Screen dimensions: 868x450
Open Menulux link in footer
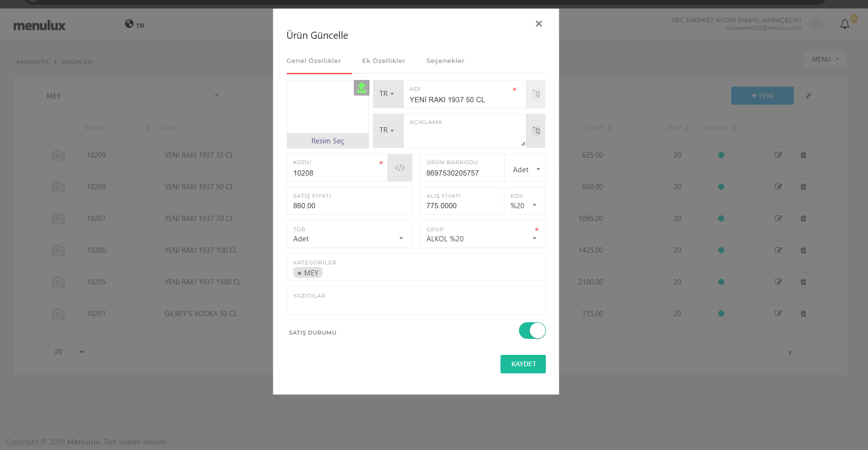(83, 442)
